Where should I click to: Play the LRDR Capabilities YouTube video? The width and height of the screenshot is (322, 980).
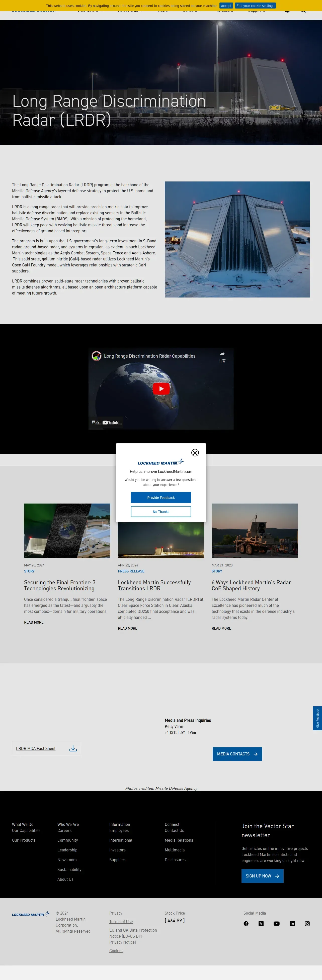[161, 388]
